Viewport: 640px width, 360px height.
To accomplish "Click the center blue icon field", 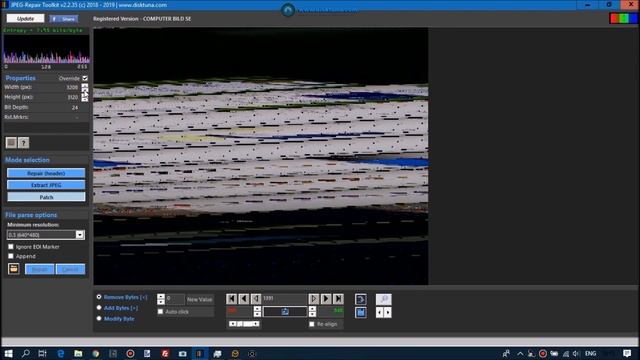I will click(285, 312).
